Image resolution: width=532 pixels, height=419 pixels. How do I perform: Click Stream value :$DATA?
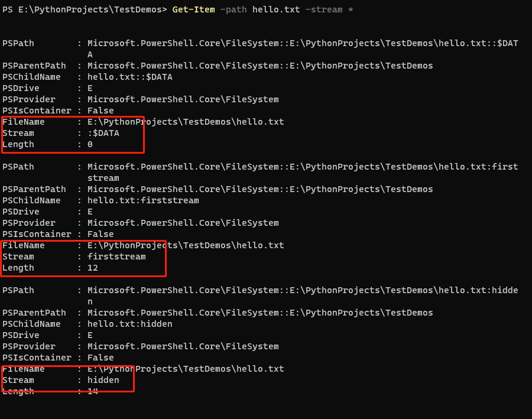coord(103,133)
